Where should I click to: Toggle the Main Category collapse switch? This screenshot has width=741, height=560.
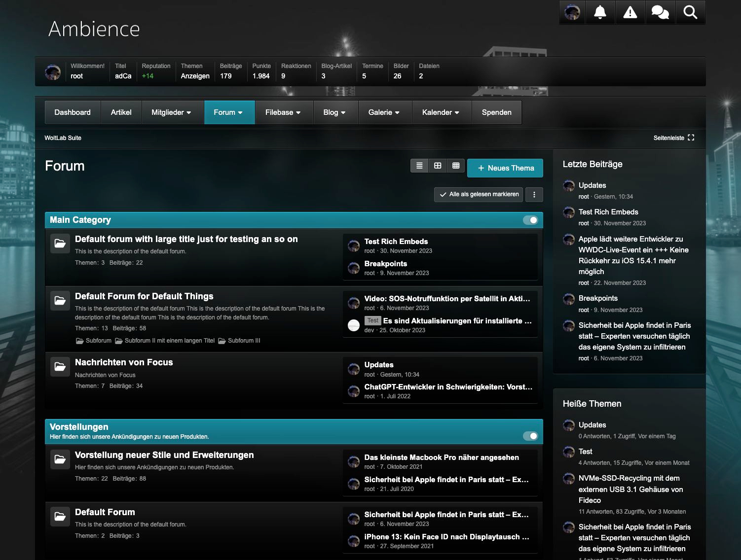coord(530,220)
